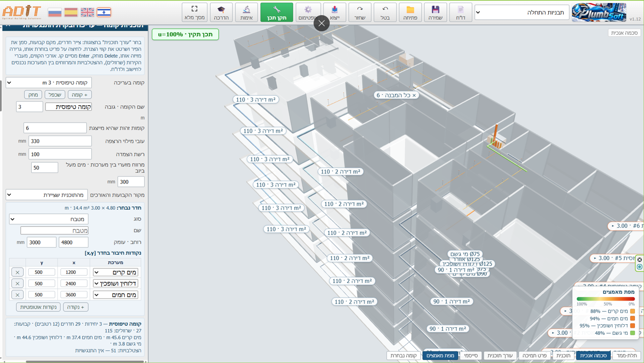This screenshot has height=363, width=644.
Task: Switch to תלת-ממד 3D view tab
Action: coord(627,355)
